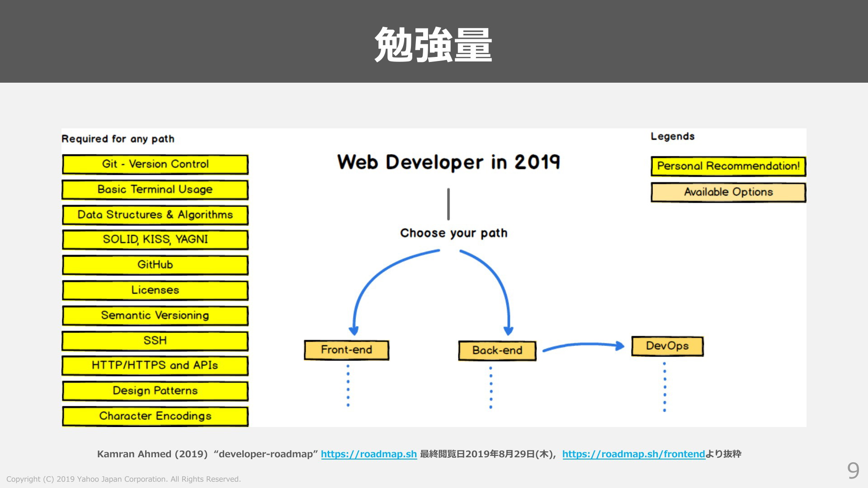Click the slide page number 9
This screenshot has width=868, height=488.
(x=853, y=471)
